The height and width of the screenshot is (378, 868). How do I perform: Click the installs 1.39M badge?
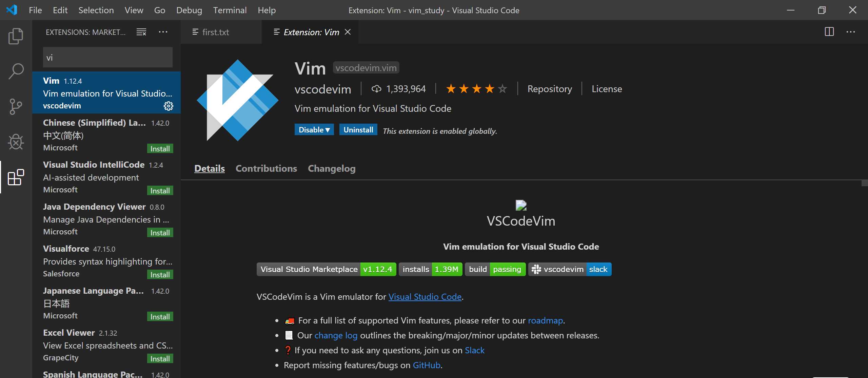[430, 269]
